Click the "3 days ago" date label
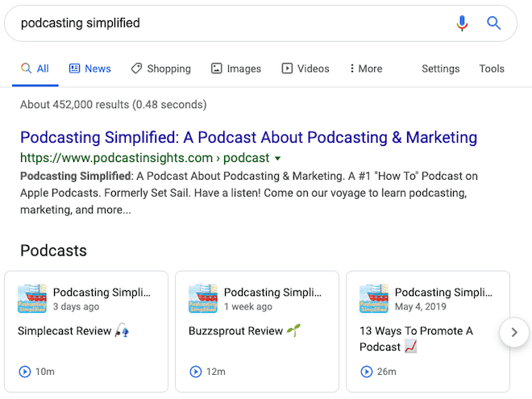532x399 pixels. pyautogui.click(x=76, y=307)
